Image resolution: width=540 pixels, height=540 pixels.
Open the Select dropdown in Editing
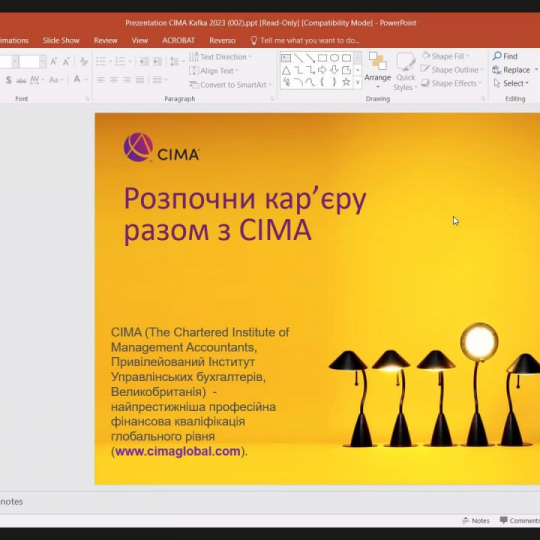(511, 83)
